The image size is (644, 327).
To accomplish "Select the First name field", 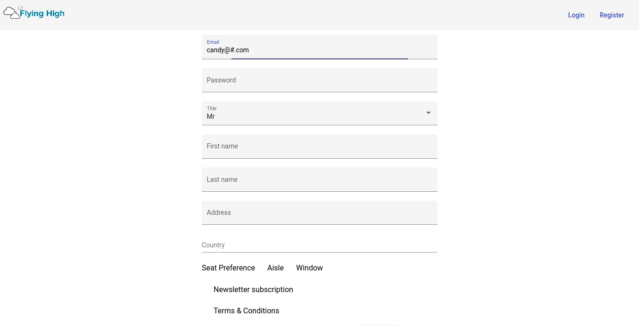I will (320, 147).
